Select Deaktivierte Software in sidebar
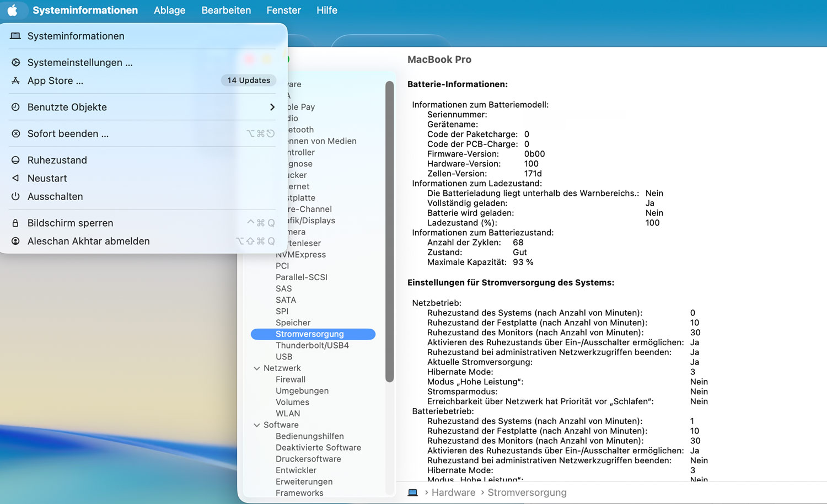Image resolution: width=827 pixels, height=504 pixels. click(318, 448)
